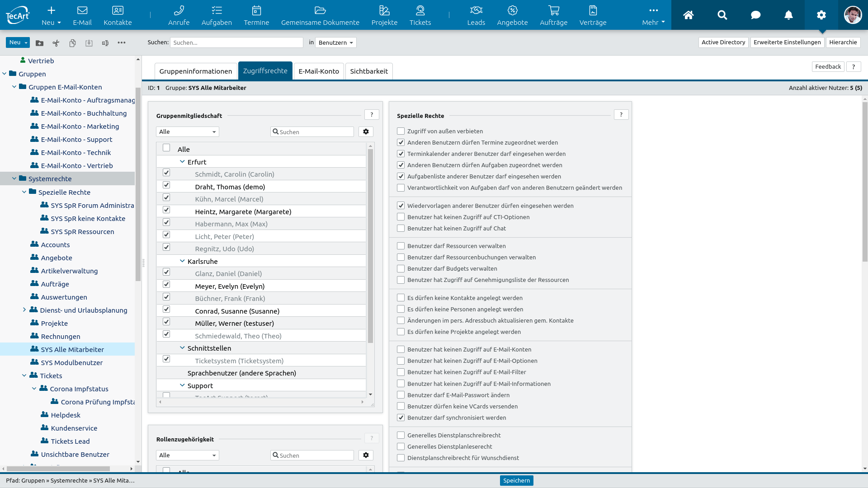The width and height of the screenshot is (868, 488).
Task: Click the Gruppenmitgliedschaft gear settings icon
Action: point(366,131)
